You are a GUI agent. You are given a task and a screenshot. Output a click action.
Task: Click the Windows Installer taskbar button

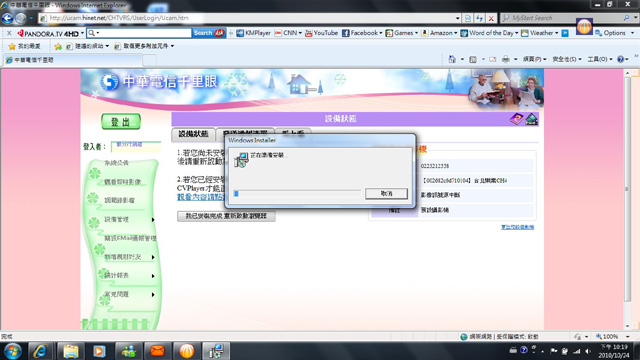point(216,351)
